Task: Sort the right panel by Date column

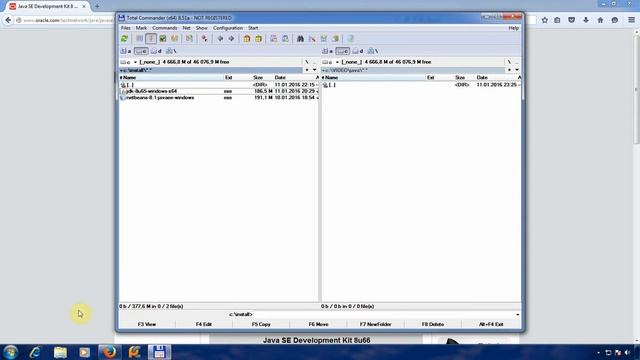Action: [x=496, y=78]
